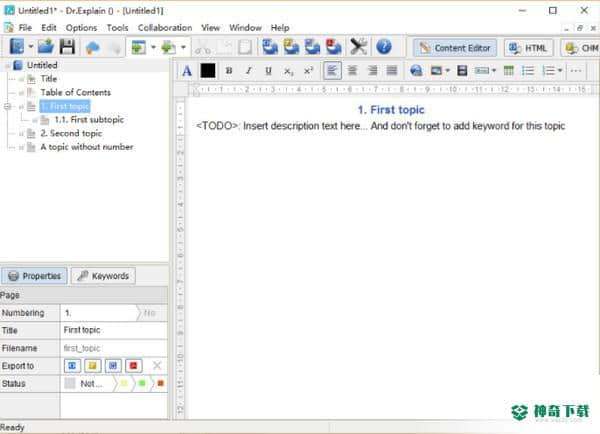
Task: Open the Options menu
Action: pyautogui.click(x=81, y=28)
